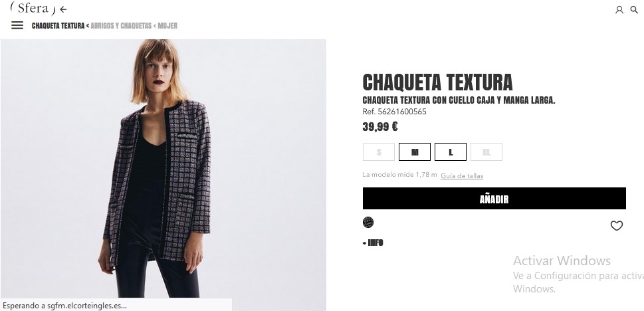
Task: Select size L
Action: [x=451, y=152]
